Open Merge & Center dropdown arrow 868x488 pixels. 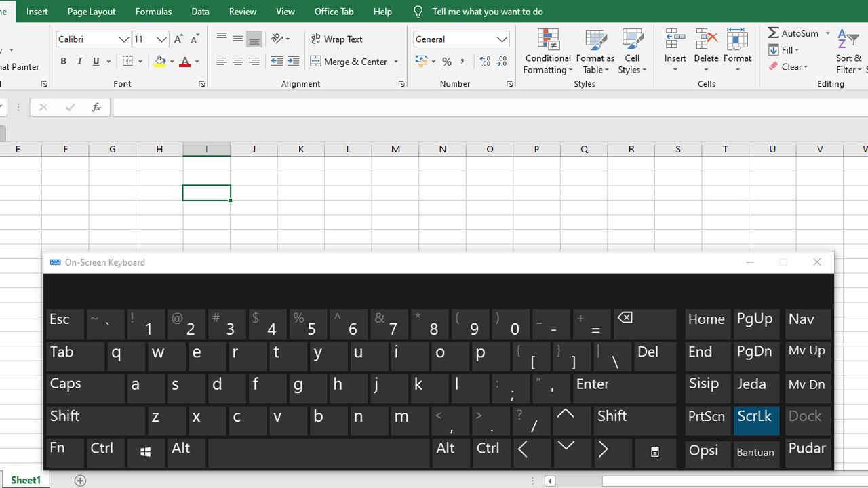point(397,62)
